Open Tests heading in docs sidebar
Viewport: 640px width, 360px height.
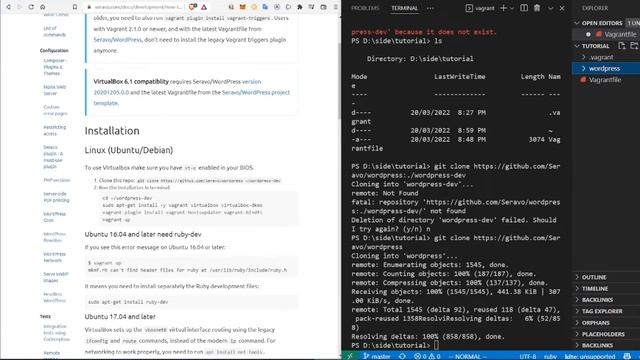click(45, 316)
